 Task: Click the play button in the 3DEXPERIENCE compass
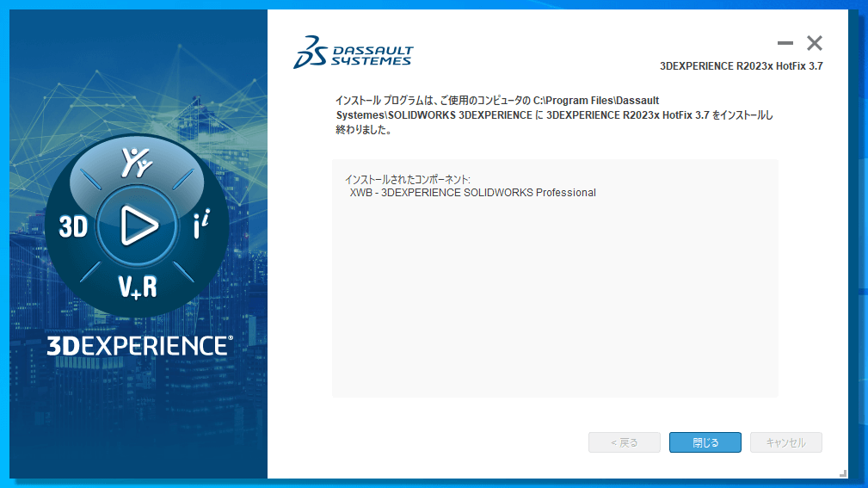[x=137, y=225]
